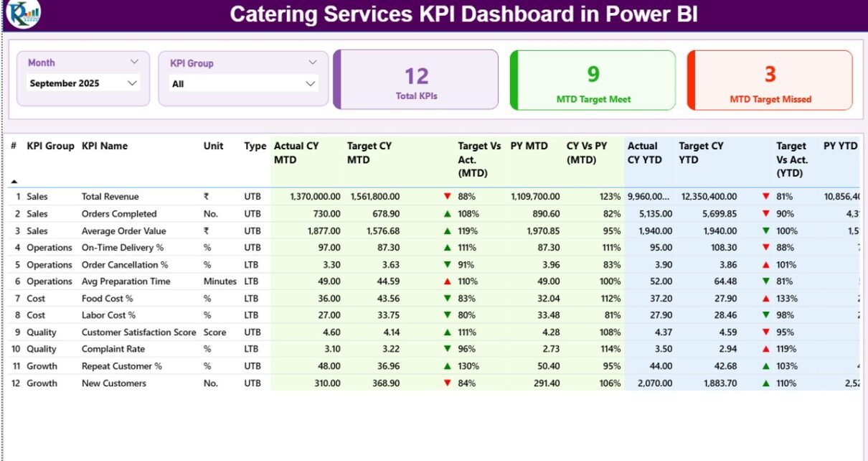Click the MTD Target Missed card
Viewport: 868px width, 461px height.
tap(770, 80)
